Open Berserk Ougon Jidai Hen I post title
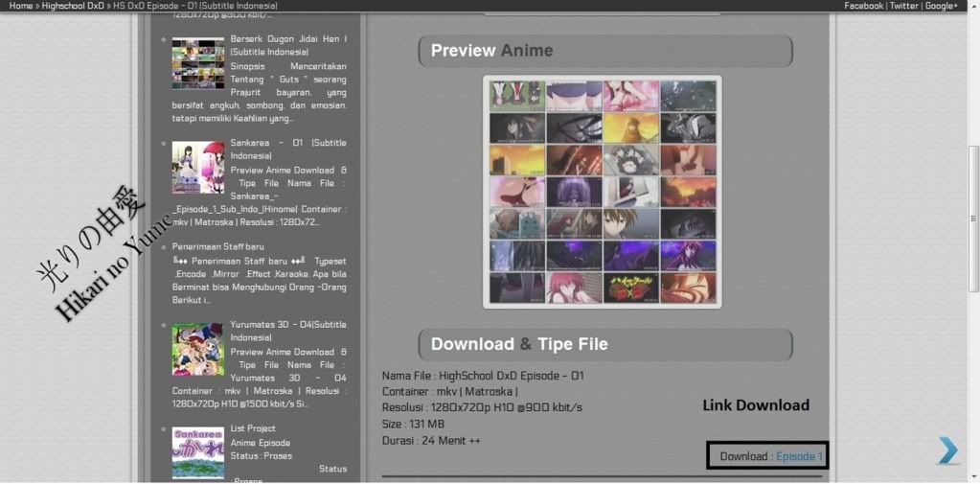Viewport: 980px width, 484px height. [287, 39]
